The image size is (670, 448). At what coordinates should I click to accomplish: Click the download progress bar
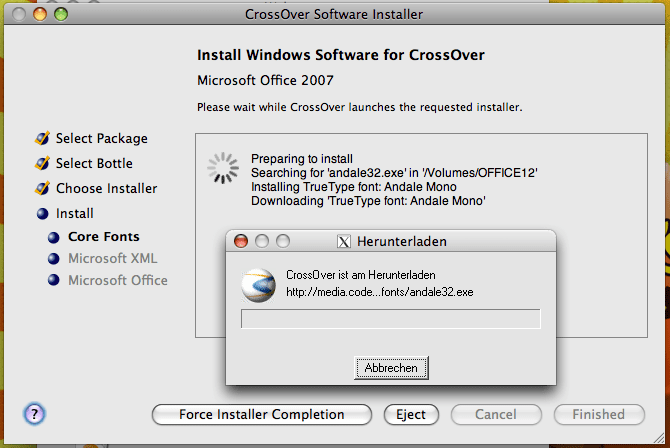(391, 319)
